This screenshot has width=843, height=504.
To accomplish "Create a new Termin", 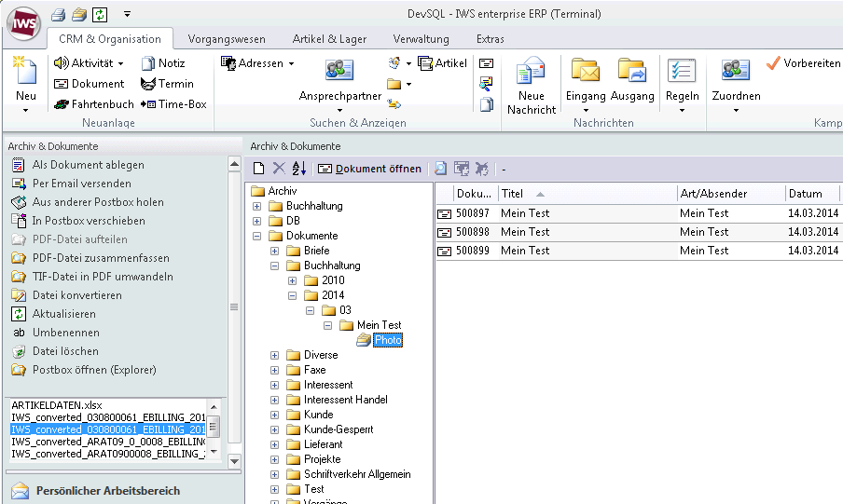I will [167, 84].
